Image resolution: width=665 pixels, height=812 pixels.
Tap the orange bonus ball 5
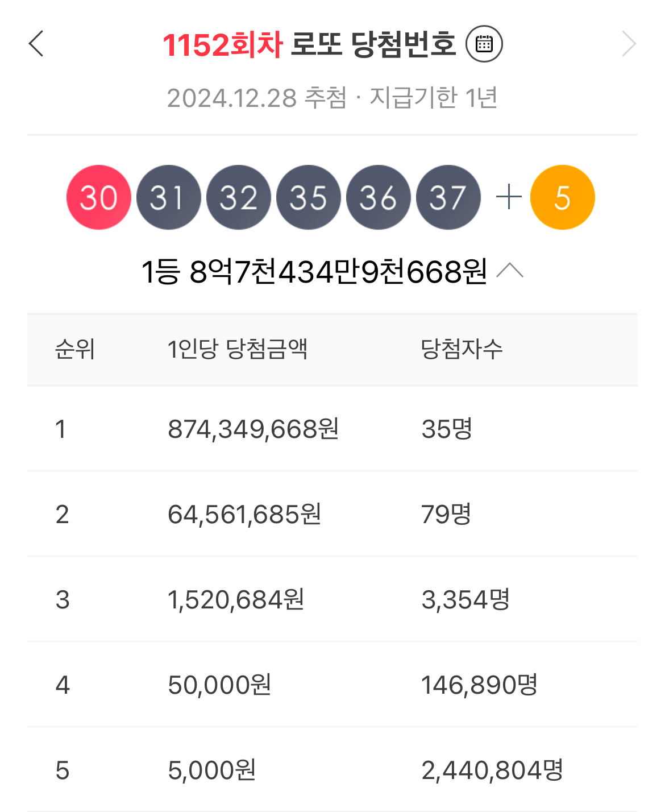point(562,197)
